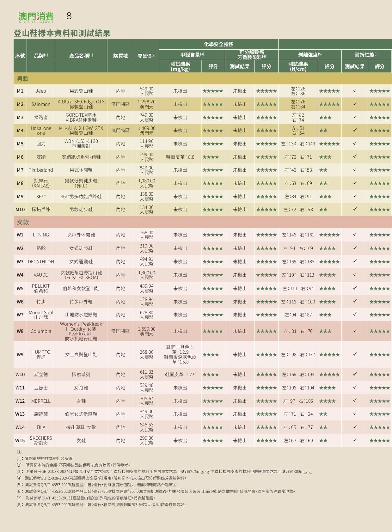Click the four-star formaldehyde rating in W9 HUMTTO row

click(211, 355)
